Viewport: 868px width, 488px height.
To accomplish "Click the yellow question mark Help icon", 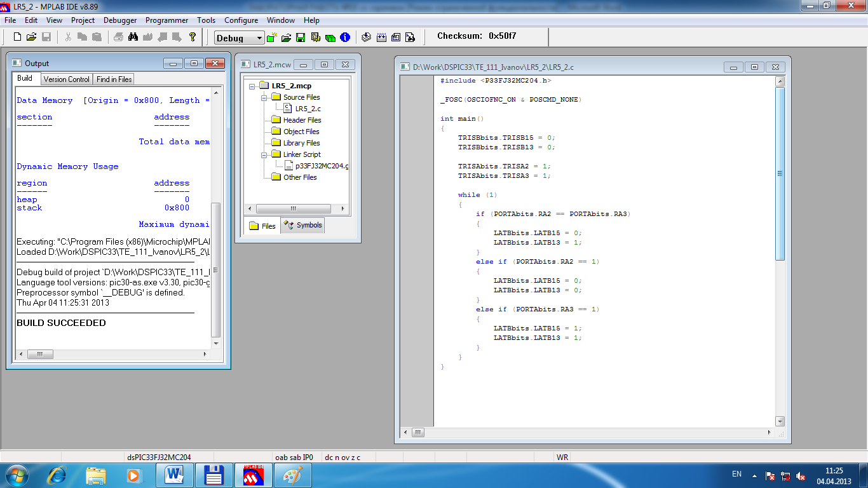I will [x=193, y=37].
